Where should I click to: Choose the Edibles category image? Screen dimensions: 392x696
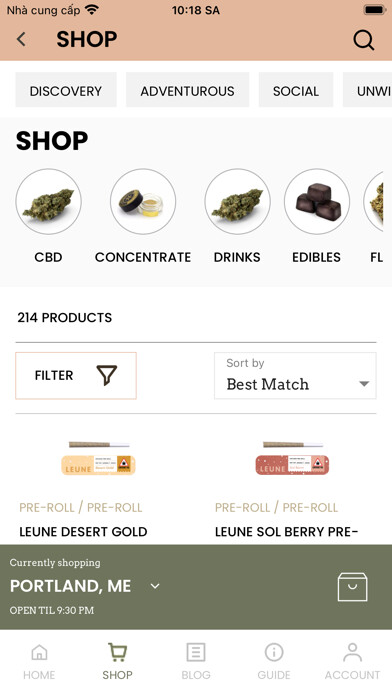coord(317,202)
